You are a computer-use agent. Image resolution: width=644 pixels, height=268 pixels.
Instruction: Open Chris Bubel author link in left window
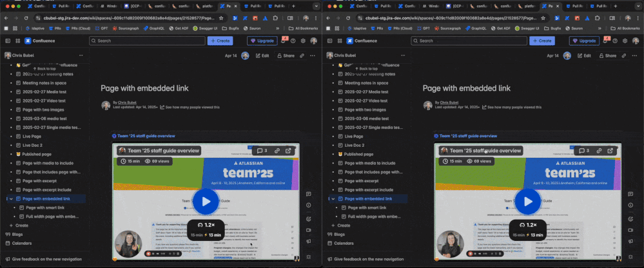click(x=128, y=102)
